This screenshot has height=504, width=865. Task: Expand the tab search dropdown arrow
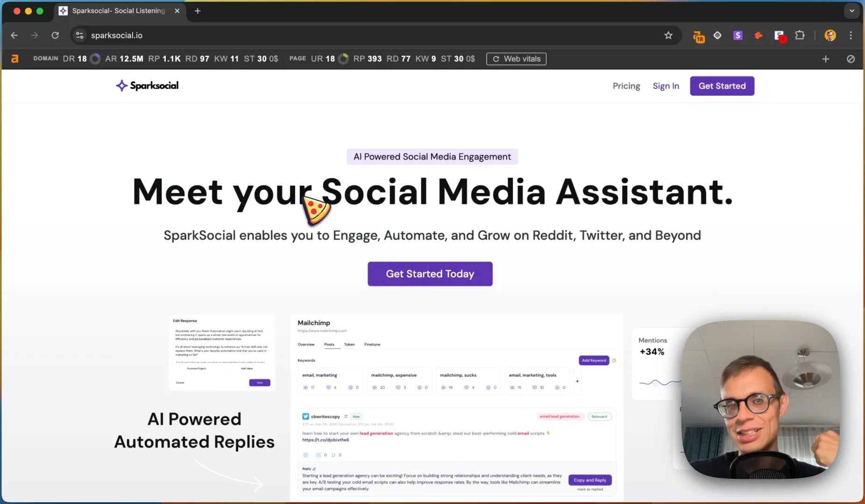click(852, 11)
